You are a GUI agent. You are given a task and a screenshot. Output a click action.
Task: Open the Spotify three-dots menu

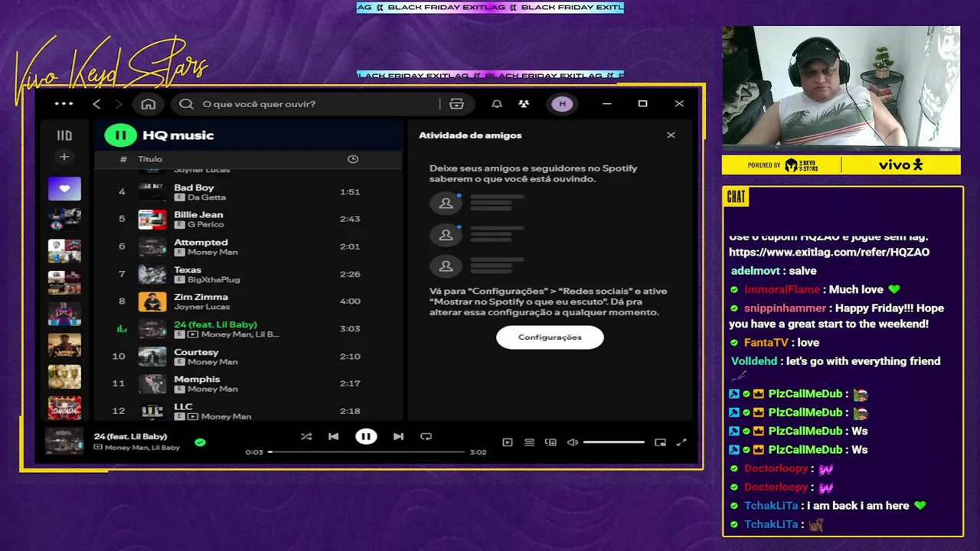pos(64,104)
